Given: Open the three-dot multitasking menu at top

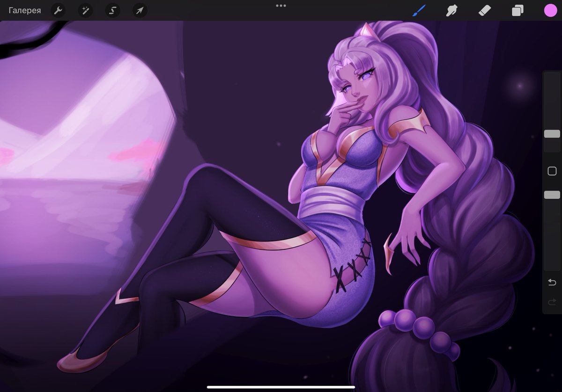Looking at the screenshot, I should (x=281, y=6).
